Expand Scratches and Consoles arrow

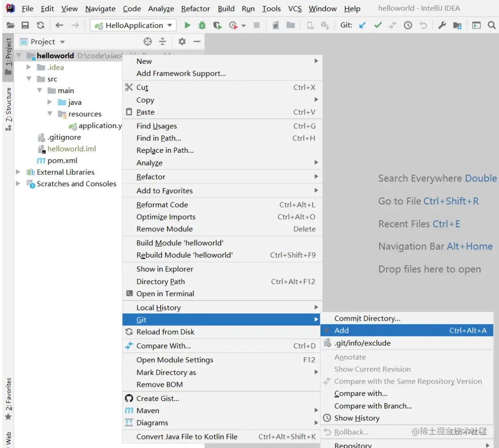point(18,184)
